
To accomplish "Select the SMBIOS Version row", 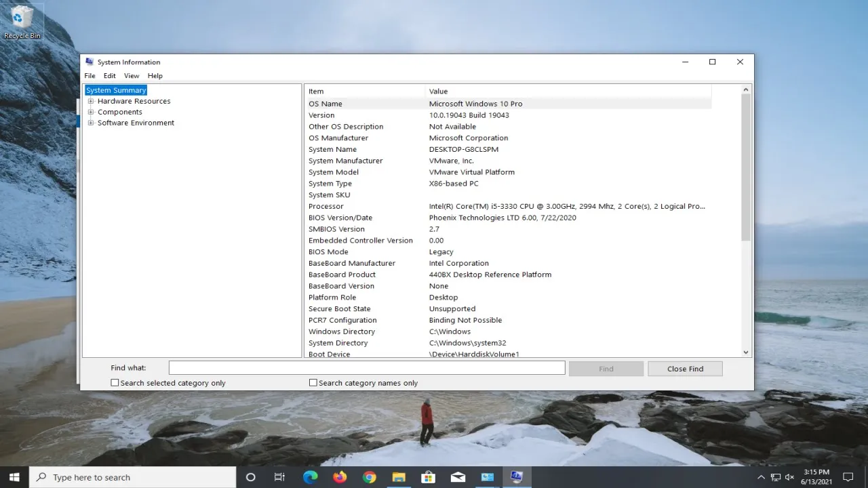I will [508, 229].
